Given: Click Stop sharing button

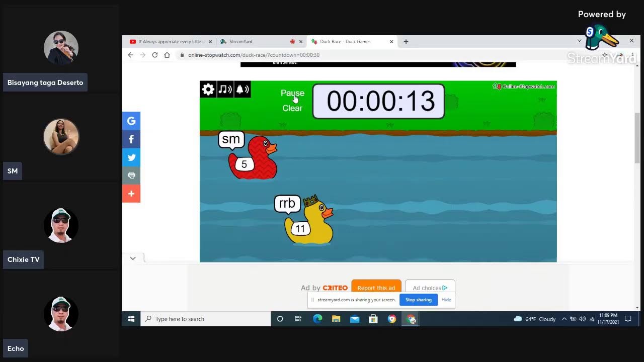Looking at the screenshot, I should click(x=419, y=300).
